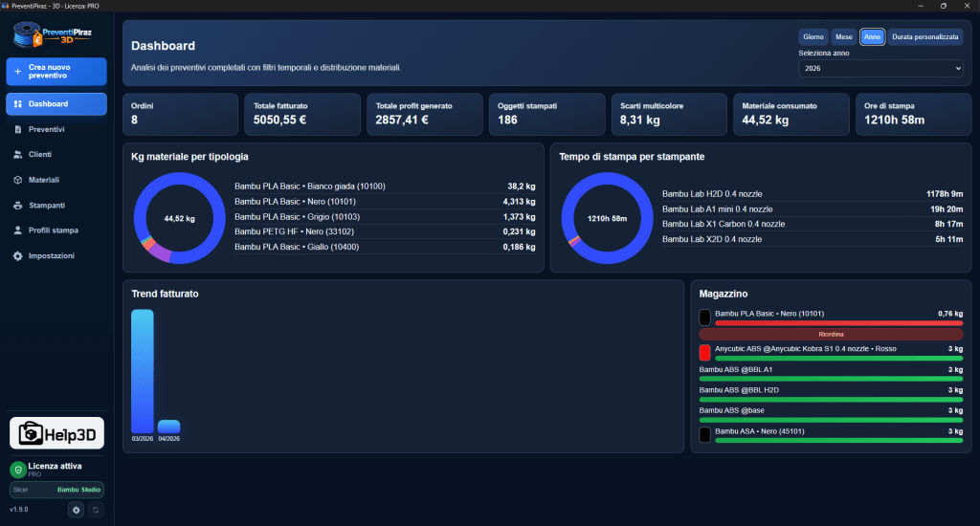Image resolution: width=980 pixels, height=526 pixels.
Task: Click the Bambu ABS @BBL A1 stock entry
Action: pos(831,374)
